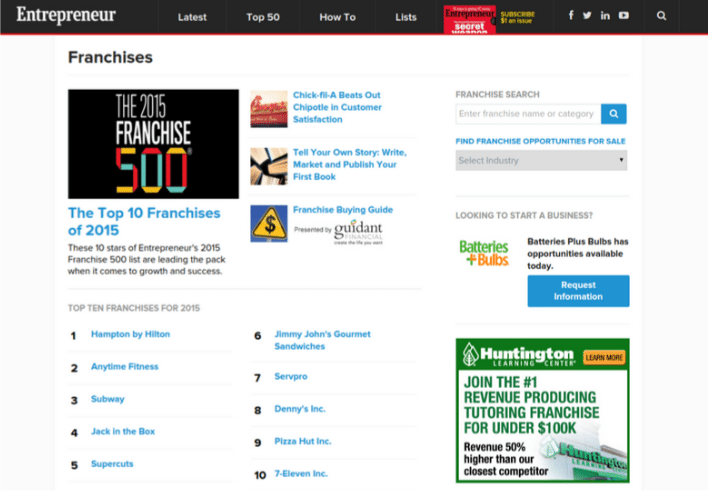Open Servpro franchise link
The width and height of the screenshot is (708, 496).
(291, 376)
